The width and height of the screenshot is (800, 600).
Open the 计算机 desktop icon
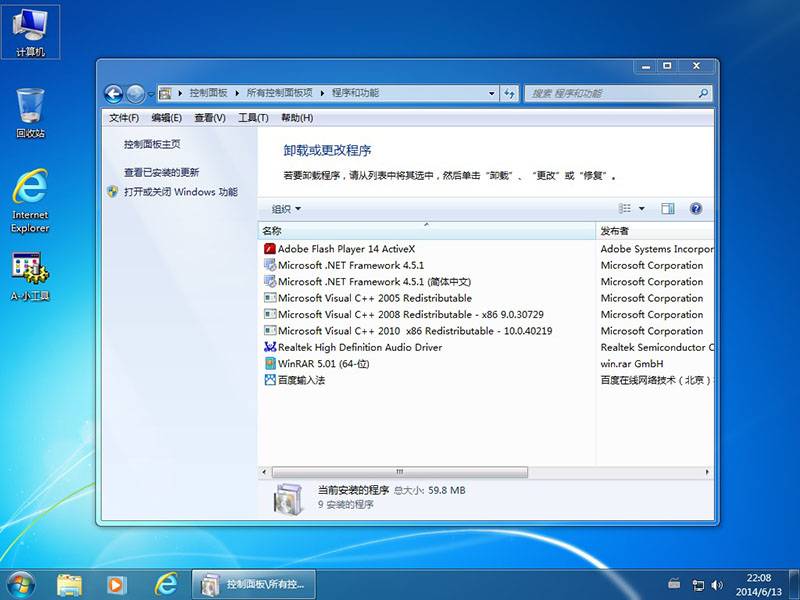(x=30, y=32)
